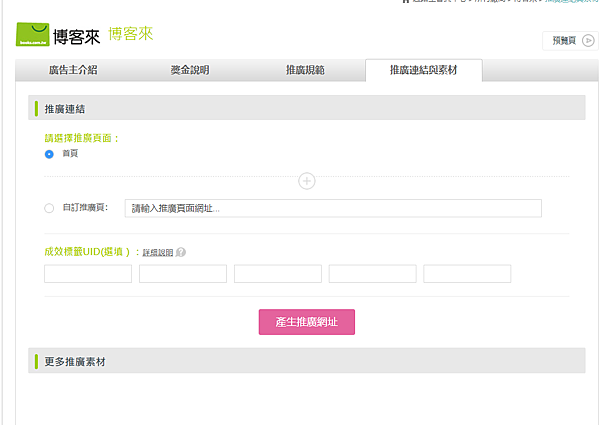Focus the third 成效標籤UID input box
Viewport: 600px width, 425px height.
pyautogui.click(x=278, y=274)
